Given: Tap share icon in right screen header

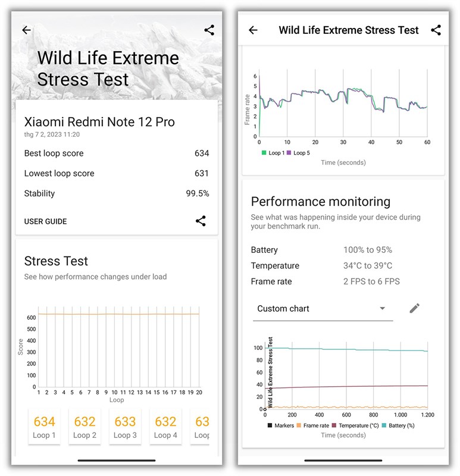Looking at the screenshot, I should pyautogui.click(x=436, y=30).
